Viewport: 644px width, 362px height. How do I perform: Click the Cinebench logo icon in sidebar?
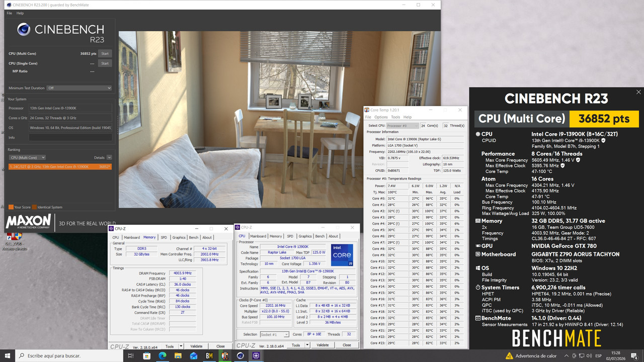pos(23,30)
